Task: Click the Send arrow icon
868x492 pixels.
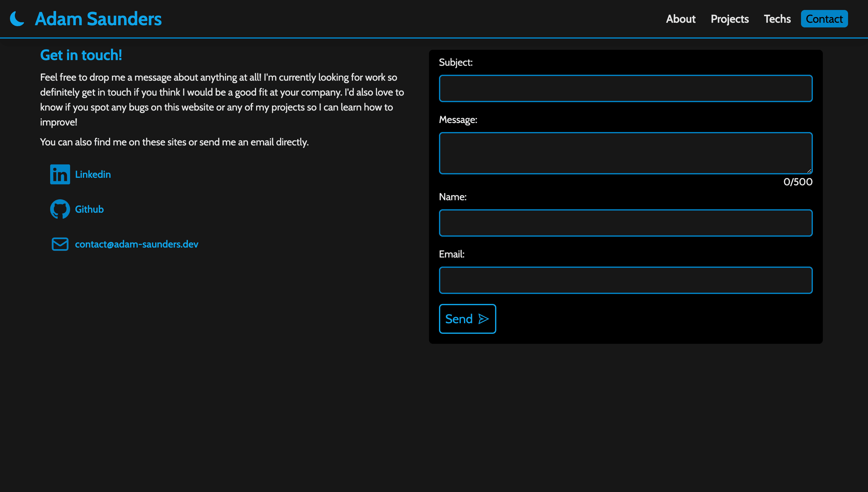Action: click(x=483, y=319)
